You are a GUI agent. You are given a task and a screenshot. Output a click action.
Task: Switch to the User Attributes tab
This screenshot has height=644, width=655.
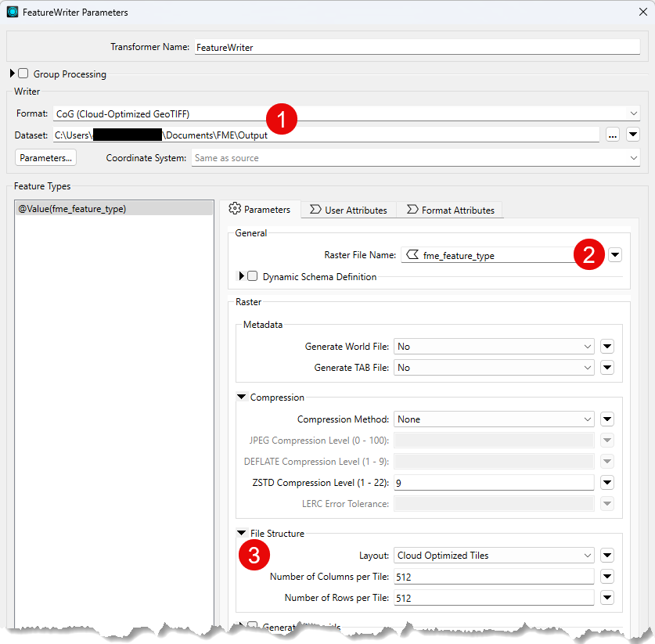[x=348, y=210]
